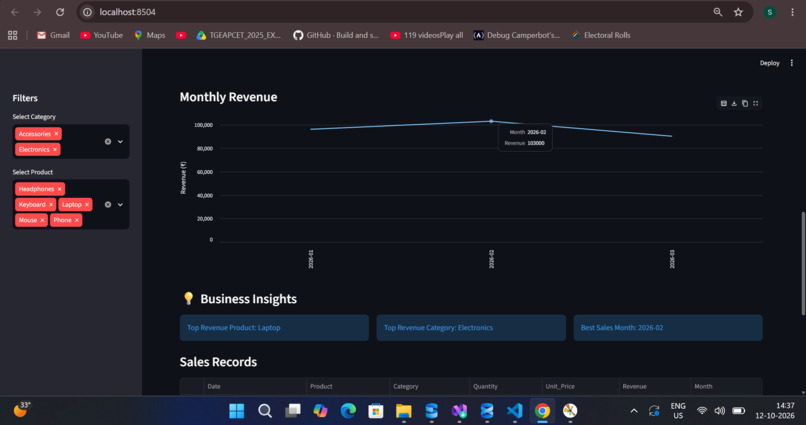Expand the Select Category dropdown
806x425 pixels.
[x=120, y=141]
